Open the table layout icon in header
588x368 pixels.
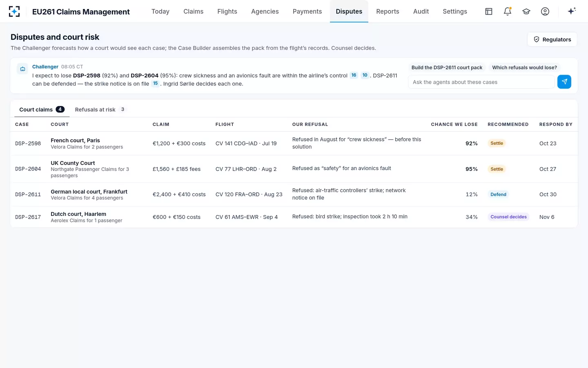tap(489, 11)
